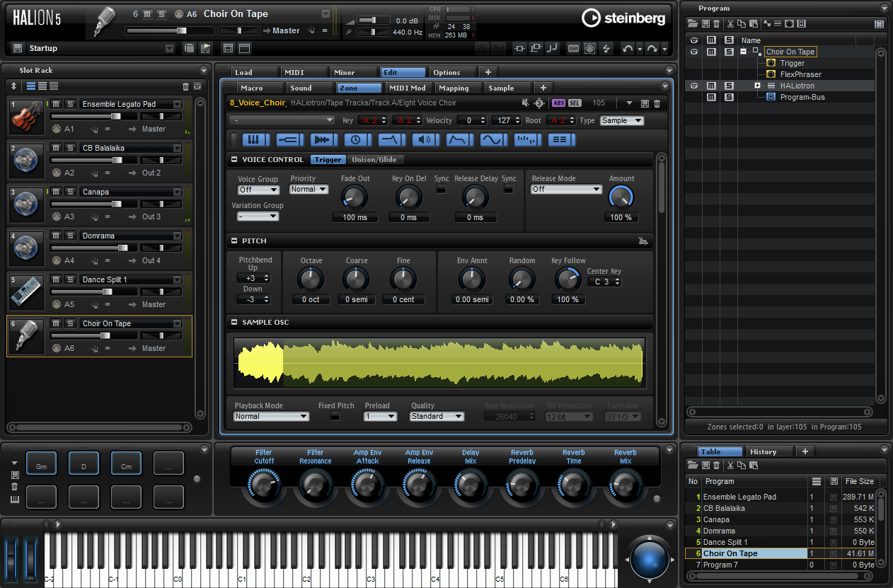This screenshot has height=588, width=893.
Task: Show the Filter section button
Action: (391, 139)
